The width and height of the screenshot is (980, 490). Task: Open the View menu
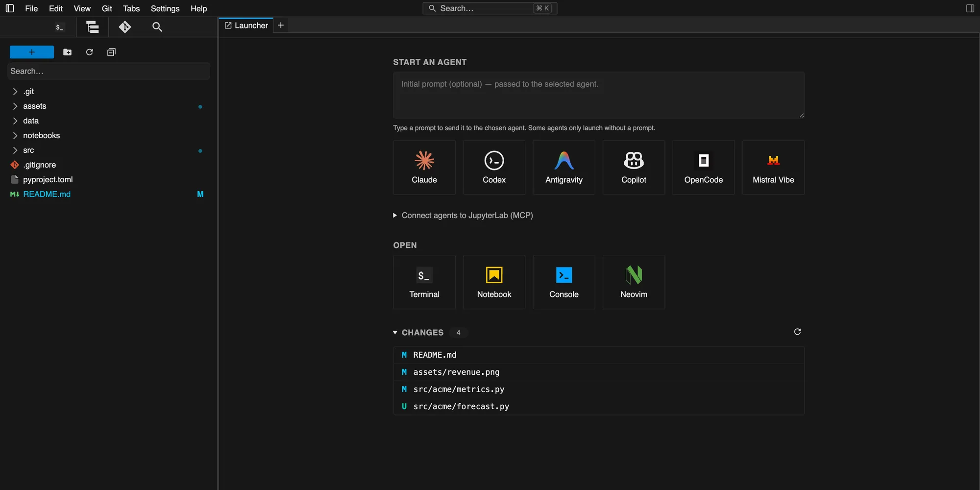82,8
